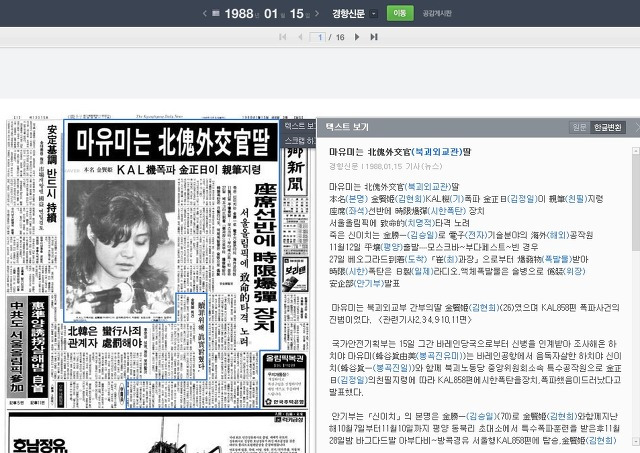The width and height of the screenshot is (640, 453).
Task: Click the (폭발물) hanja reading link
Action: tap(556, 259)
